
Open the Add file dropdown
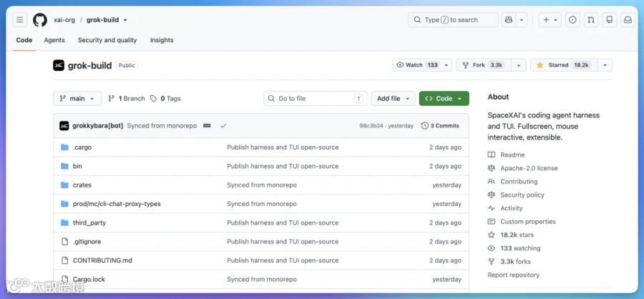point(394,99)
